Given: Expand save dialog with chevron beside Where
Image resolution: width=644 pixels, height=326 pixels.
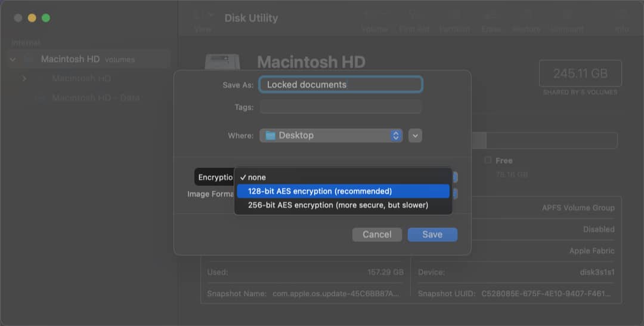Looking at the screenshot, I should [x=415, y=136].
